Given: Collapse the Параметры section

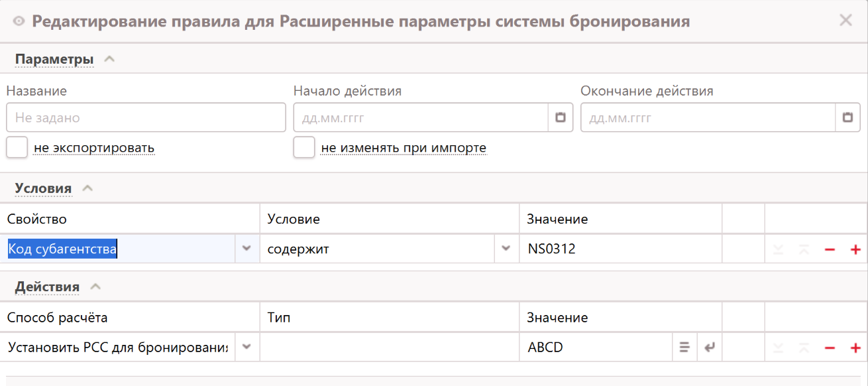Looking at the screenshot, I should coord(109,59).
